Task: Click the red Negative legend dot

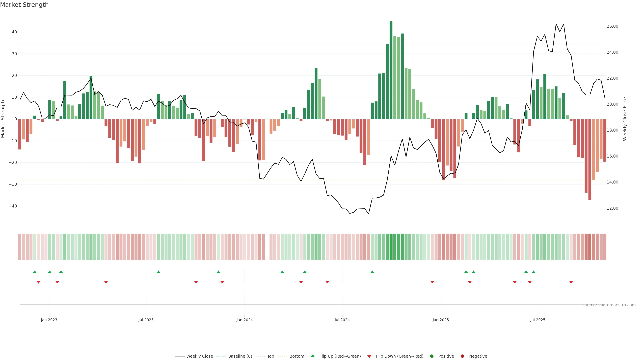Action: [x=462, y=356]
